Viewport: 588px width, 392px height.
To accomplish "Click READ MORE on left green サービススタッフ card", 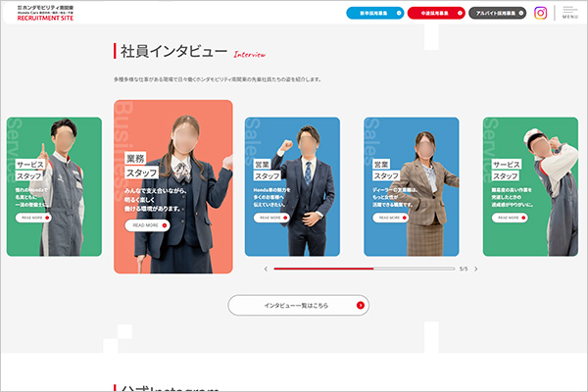I will 34,218.
